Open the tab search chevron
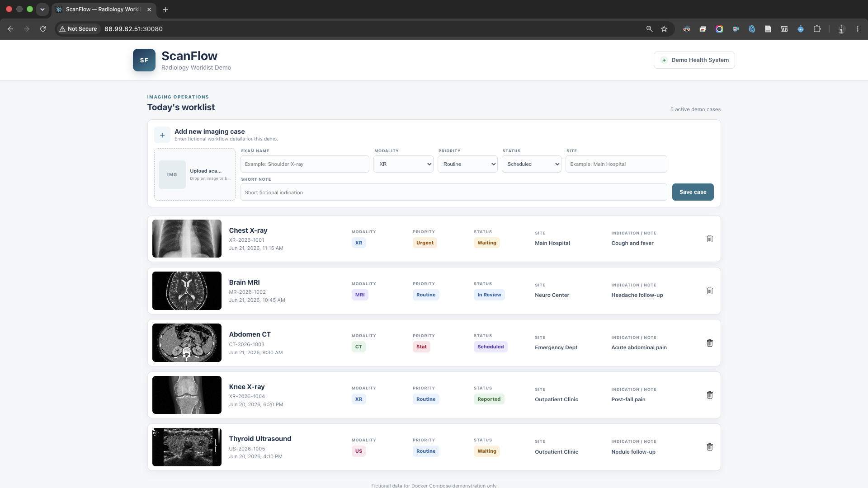Viewport: 868px width, 488px height. 42,9
